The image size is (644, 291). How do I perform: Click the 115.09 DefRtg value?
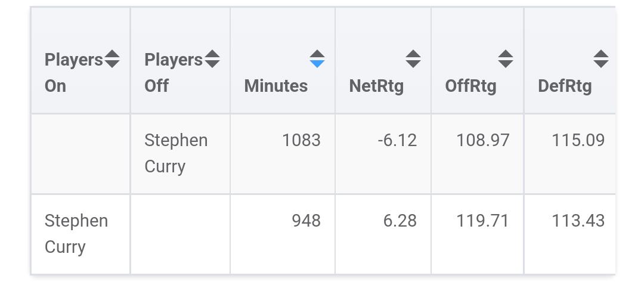tap(578, 141)
